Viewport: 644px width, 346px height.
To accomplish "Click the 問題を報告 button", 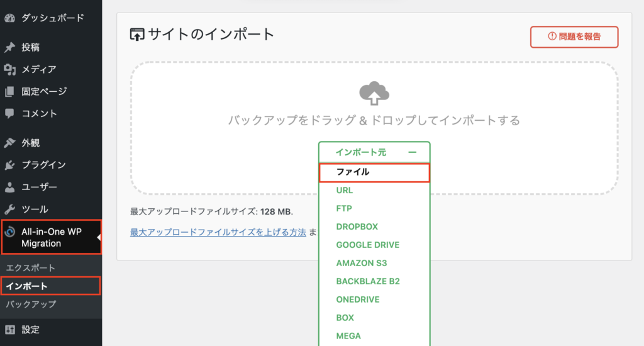I will click(x=574, y=36).
